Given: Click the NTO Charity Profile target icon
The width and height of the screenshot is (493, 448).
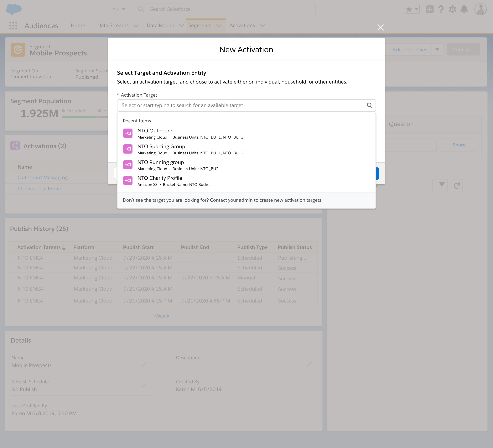Looking at the screenshot, I should (128, 181).
